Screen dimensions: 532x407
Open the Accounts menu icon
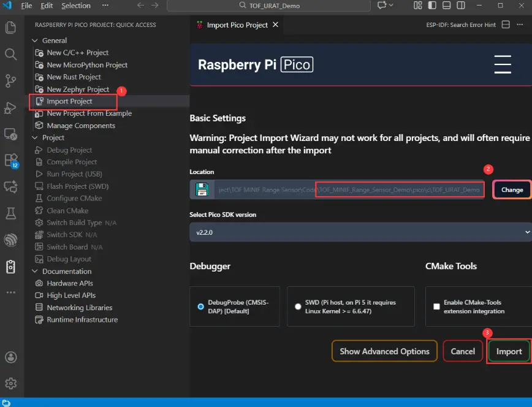(11, 357)
